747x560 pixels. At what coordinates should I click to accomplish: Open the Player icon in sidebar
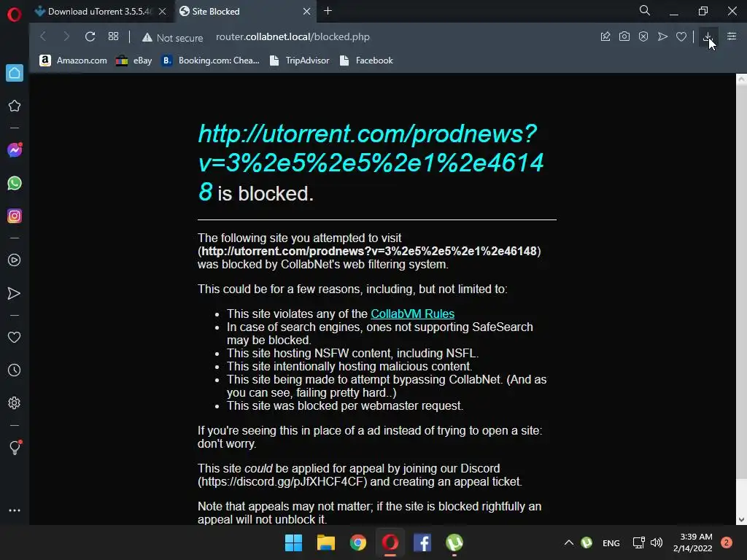click(15, 260)
